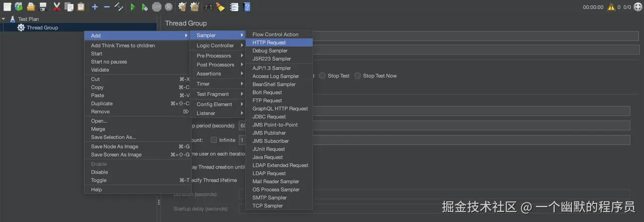The width and height of the screenshot is (644, 222).
Task: Open the Config Element submenu
Action: tap(214, 104)
